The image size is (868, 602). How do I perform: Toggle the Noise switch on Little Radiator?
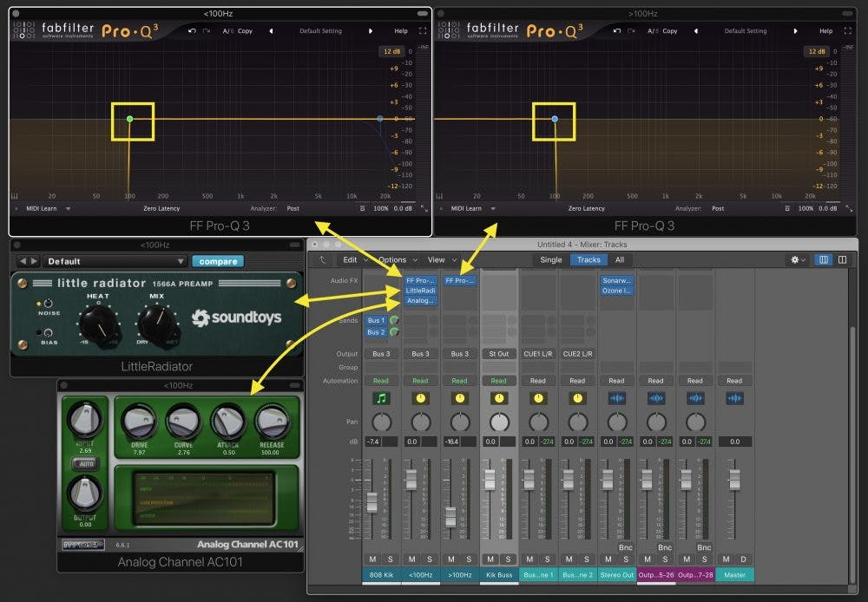[x=37, y=304]
